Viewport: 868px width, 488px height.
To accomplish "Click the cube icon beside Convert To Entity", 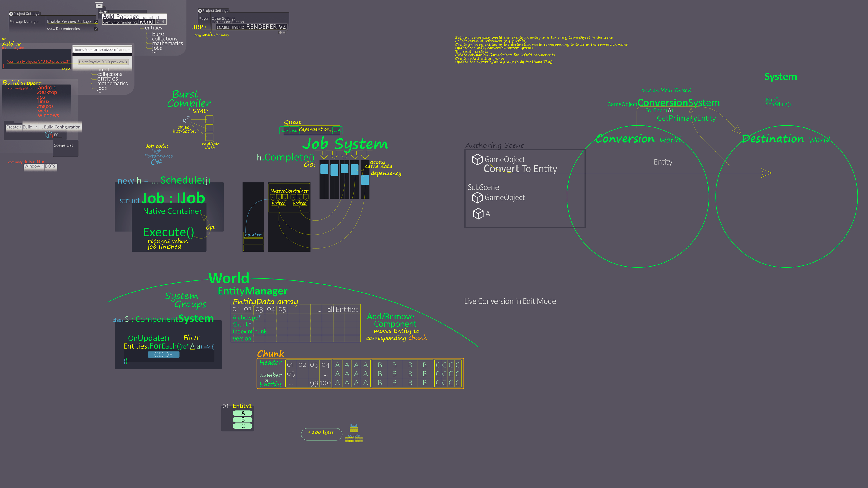I will coord(477,159).
